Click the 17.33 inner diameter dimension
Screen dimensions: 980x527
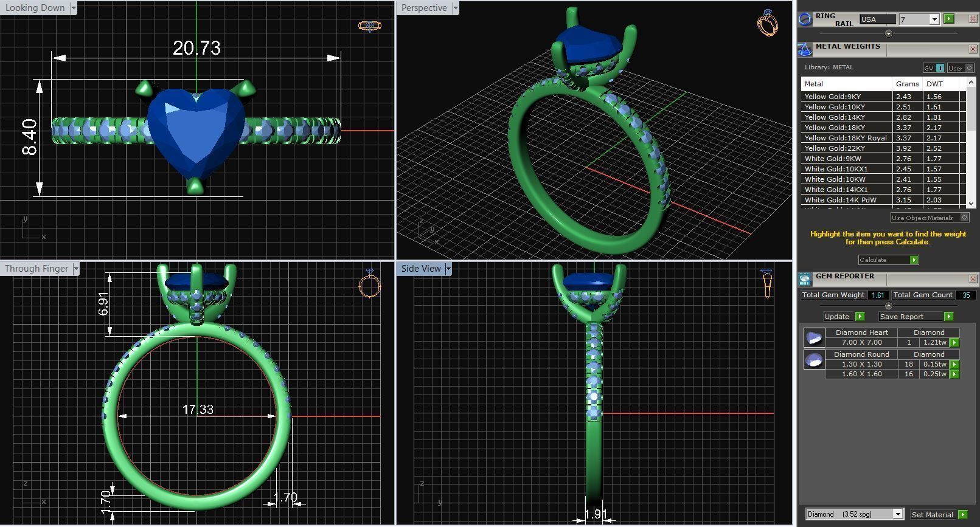(198, 409)
